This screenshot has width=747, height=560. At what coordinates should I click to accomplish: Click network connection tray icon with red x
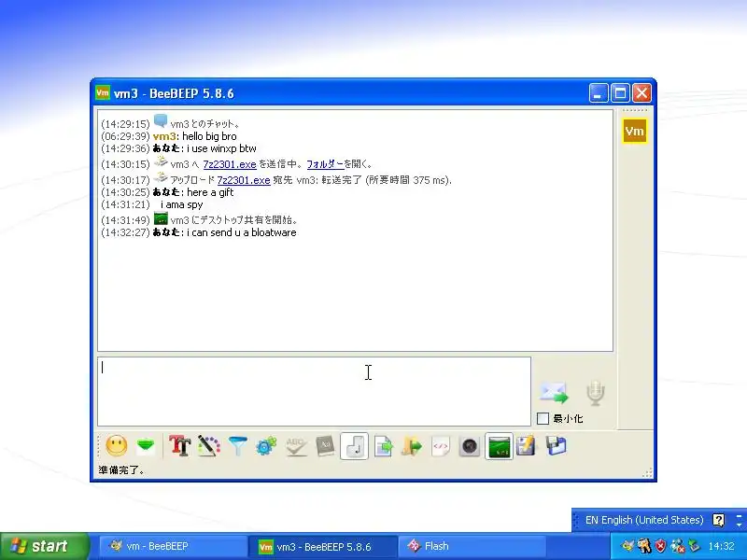(678, 546)
